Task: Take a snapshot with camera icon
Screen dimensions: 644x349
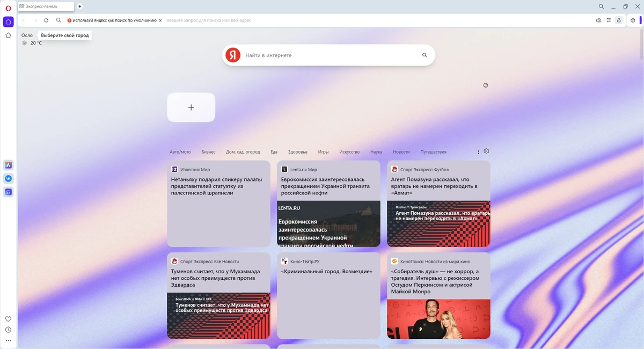Action: point(598,20)
